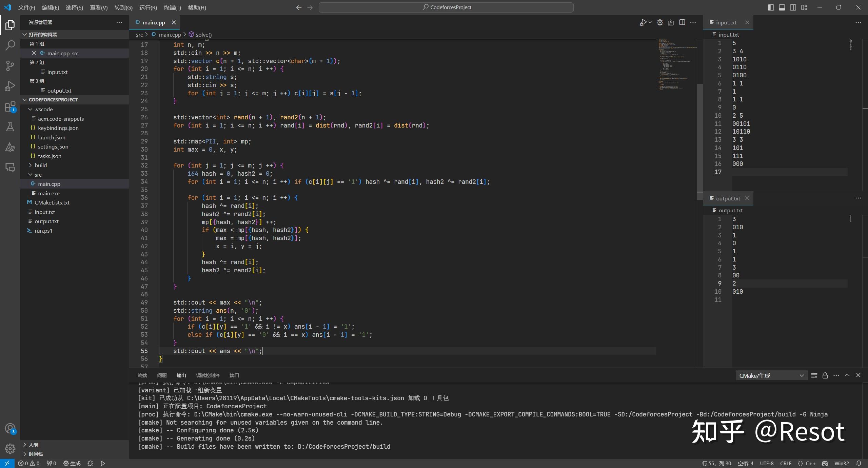Toggle the primary sidebar visibility
This screenshot has width=868, height=468.
[x=770, y=7]
